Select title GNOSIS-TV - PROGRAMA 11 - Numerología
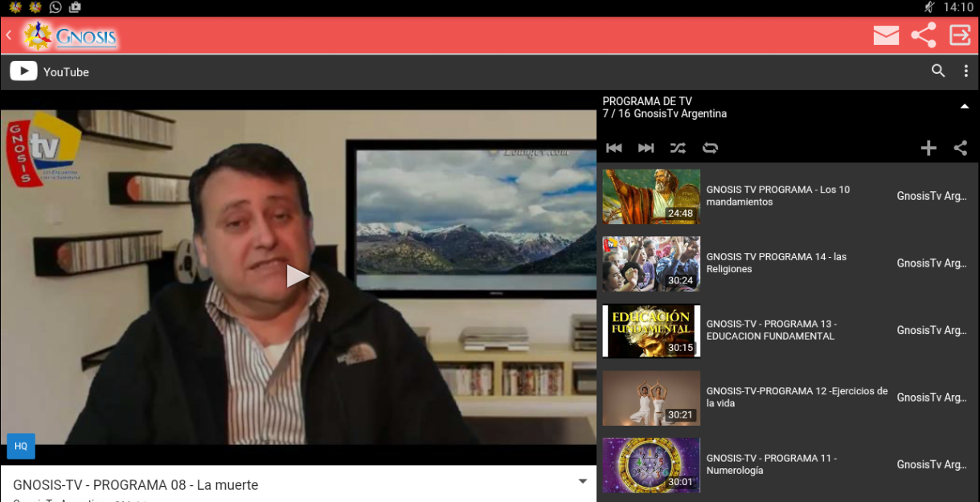The width and height of the screenshot is (980, 502). [x=772, y=464]
